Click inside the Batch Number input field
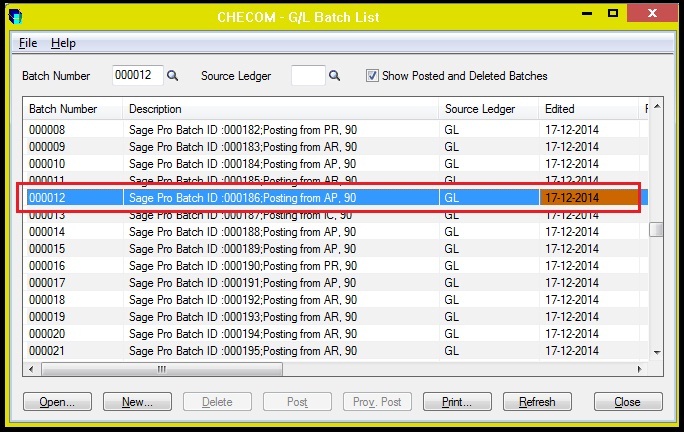The width and height of the screenshot is (684, 432). coord(136,76)
